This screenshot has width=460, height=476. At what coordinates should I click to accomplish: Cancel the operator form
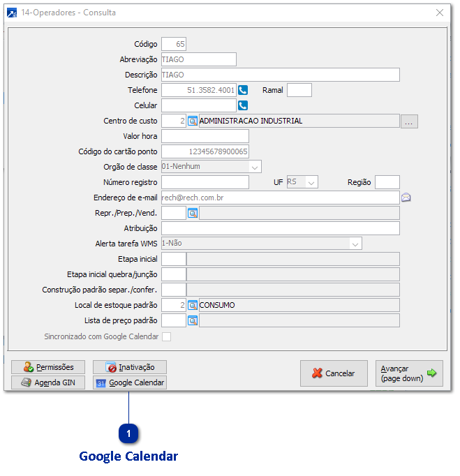click(334, 373)
